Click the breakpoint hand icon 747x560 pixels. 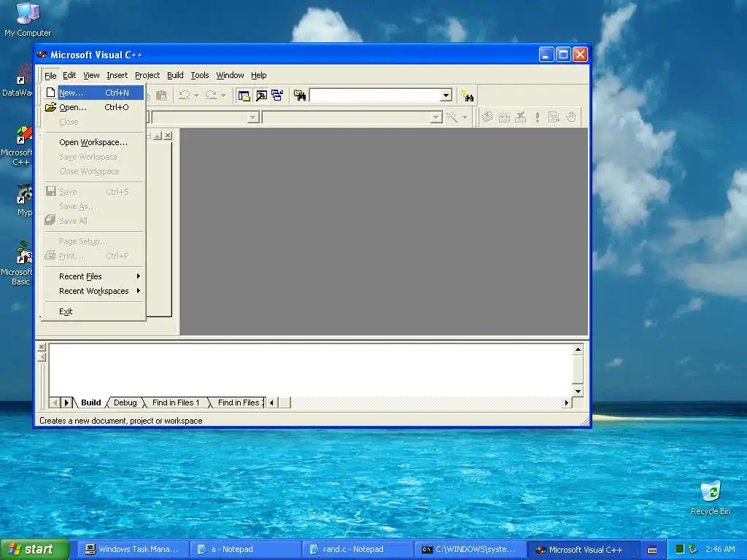tap(570, 117)
